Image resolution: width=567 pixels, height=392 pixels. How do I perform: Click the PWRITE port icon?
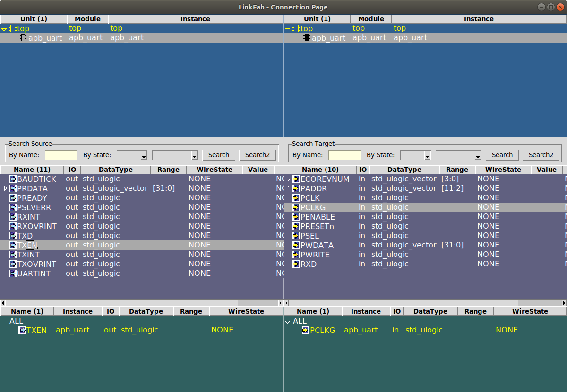(x=296, y=255)
